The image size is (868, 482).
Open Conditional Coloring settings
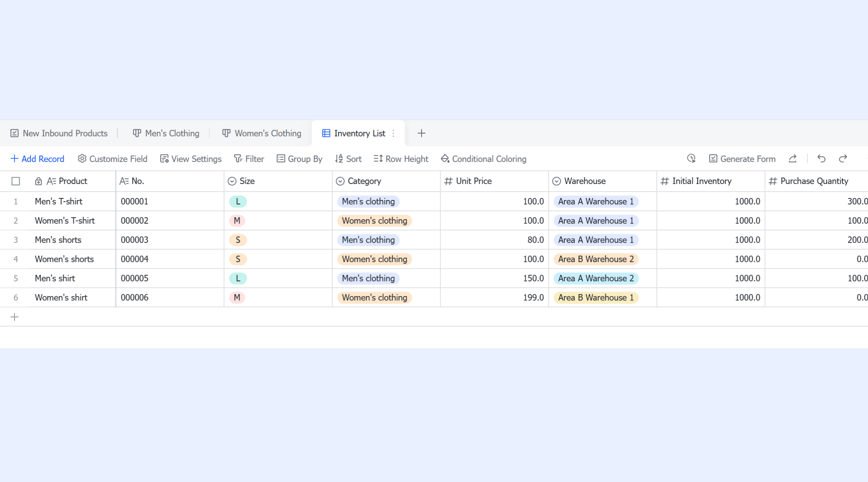pos(483,159)
